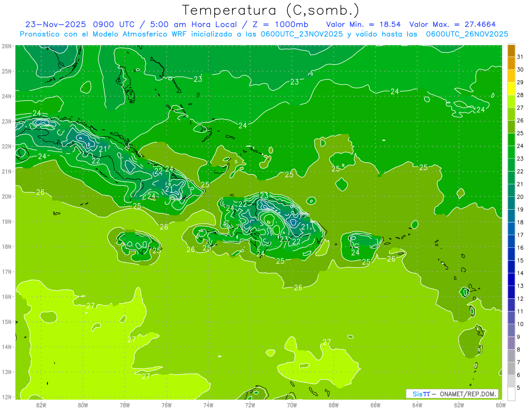Click the '13N' latitude axis label
Image resolution: width=532 pixels, height=411 pixels.
7,372
